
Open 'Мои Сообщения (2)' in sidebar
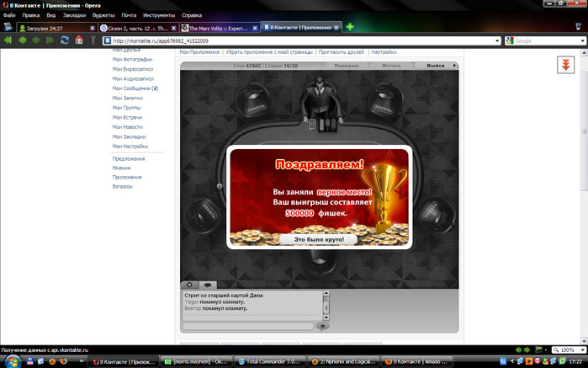coord(135,88)
